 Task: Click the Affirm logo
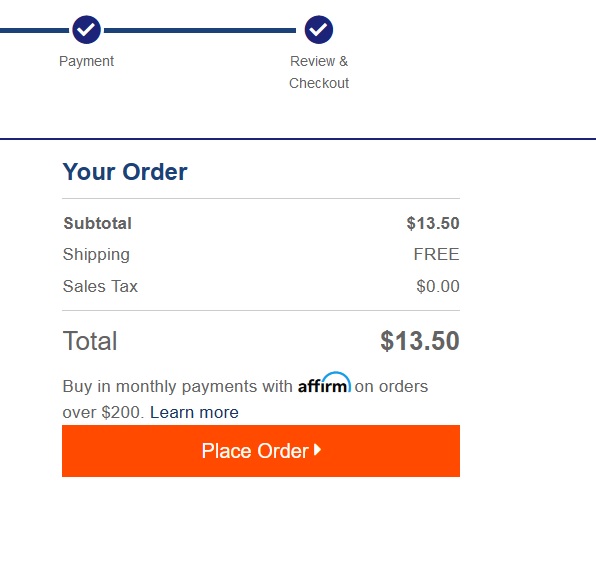(324, 383)
